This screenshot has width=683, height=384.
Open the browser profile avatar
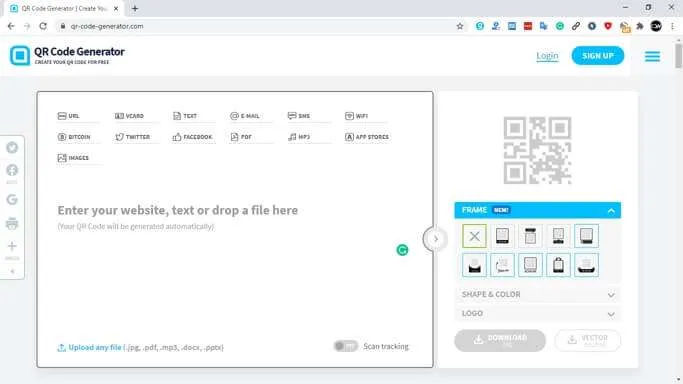pyautogui.click(x=656, y=26)
